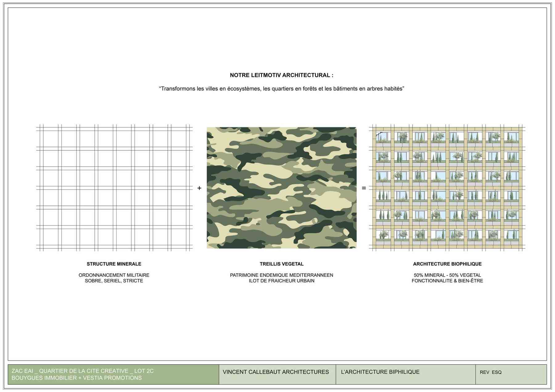Click the "50% MINERAL - 50% VEGETAL" text
555x392 pixels.
[447, 275]
